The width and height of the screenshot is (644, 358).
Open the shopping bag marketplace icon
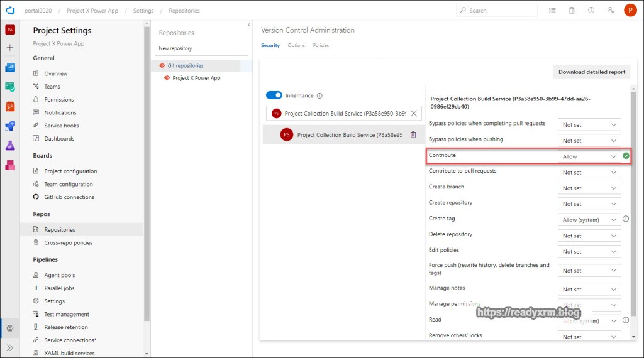click(x=572, y=11)
